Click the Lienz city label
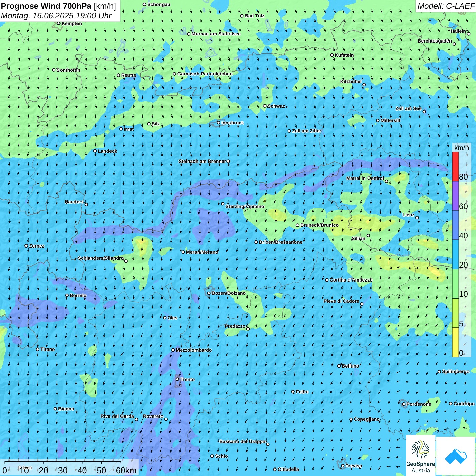The image size is (476, 476). point(408,215)
